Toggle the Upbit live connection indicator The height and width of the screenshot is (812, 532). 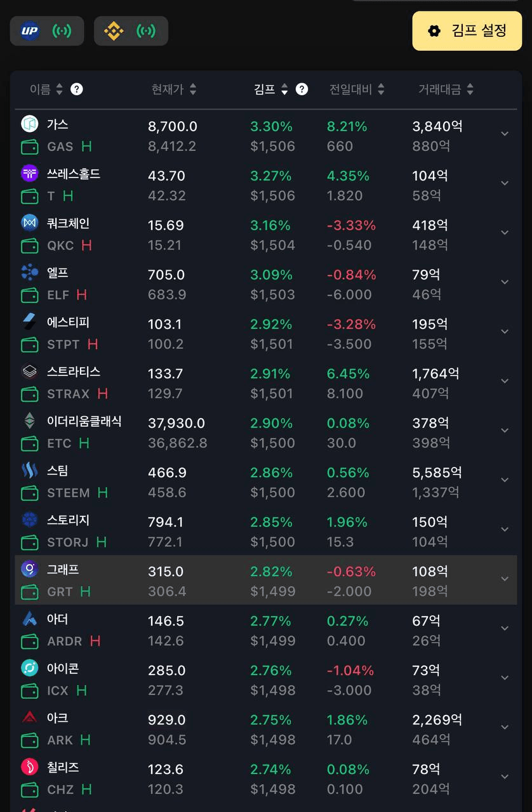62,30
